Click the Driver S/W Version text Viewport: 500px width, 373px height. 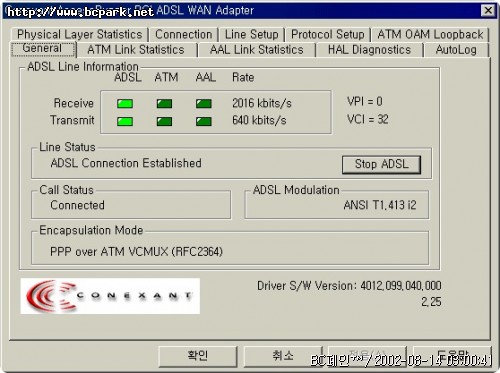[x=349, y=286]
